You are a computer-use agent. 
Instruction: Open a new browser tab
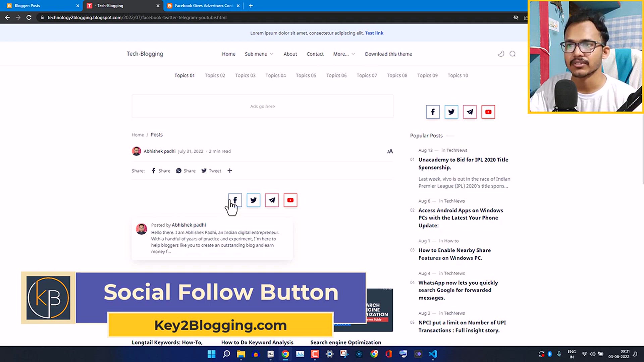(251, 6)
